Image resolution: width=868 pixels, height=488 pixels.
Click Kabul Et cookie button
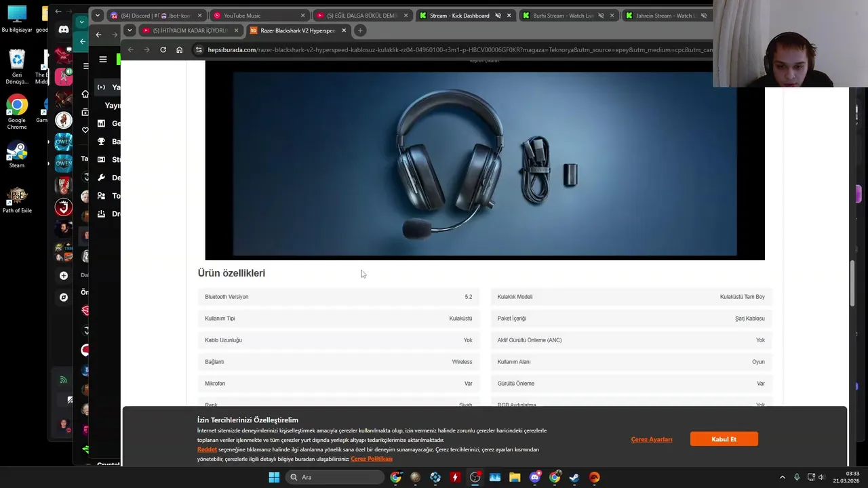pyautogui.click(x=724, y=439)
